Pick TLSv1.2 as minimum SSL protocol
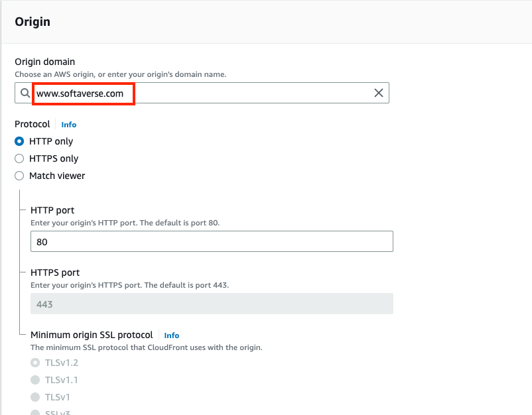The height and width of the screenshot is (415, 532). point(35,363)
